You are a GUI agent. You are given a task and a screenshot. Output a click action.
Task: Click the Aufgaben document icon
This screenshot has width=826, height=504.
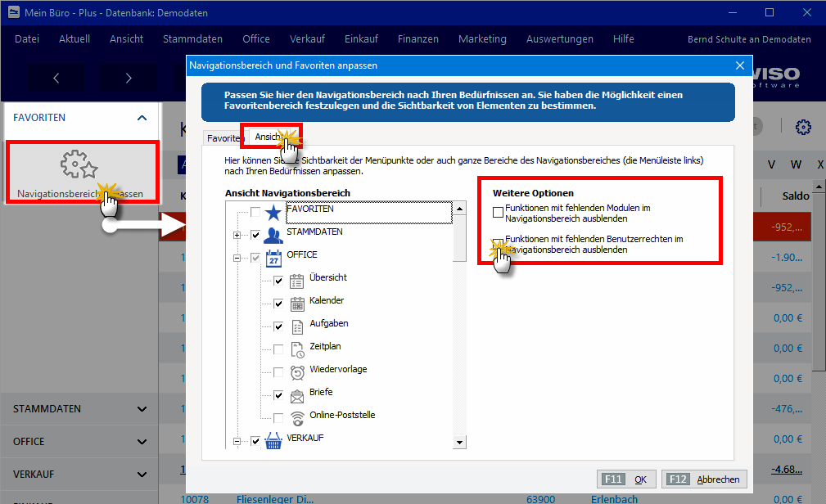coord(297,327)
